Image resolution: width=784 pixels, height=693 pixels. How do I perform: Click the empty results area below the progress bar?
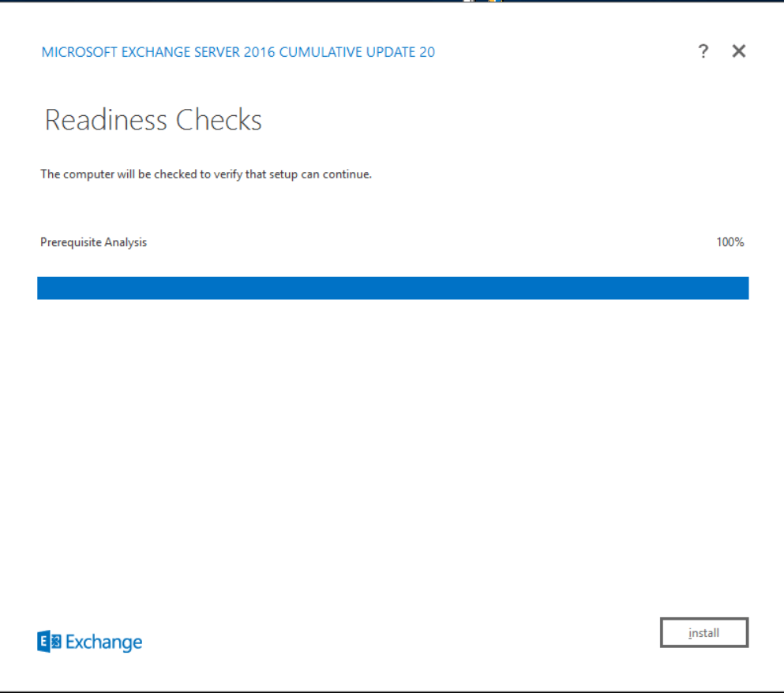point(392,442)
